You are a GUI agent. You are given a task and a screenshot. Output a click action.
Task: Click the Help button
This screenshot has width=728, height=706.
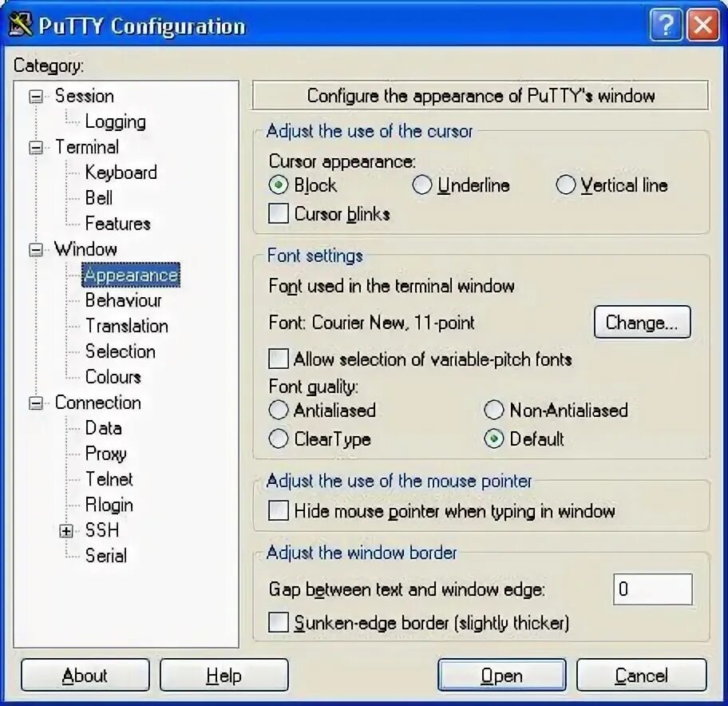pyautogui.click(x=224, y=675)
